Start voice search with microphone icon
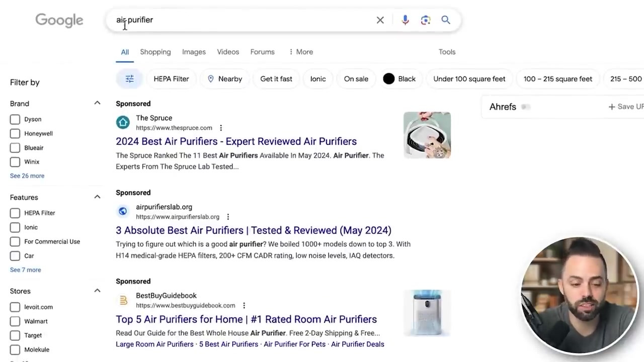The image size is (644, 362). (406, 20)
